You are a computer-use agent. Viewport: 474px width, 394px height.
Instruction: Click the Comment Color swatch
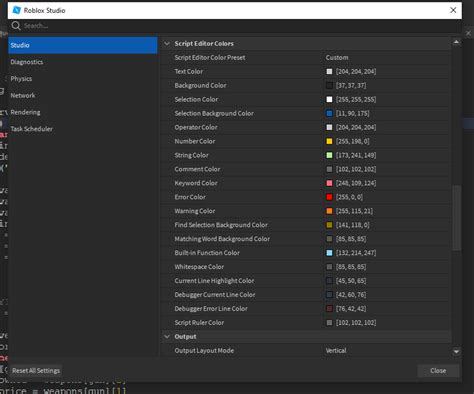coord(329,169)
